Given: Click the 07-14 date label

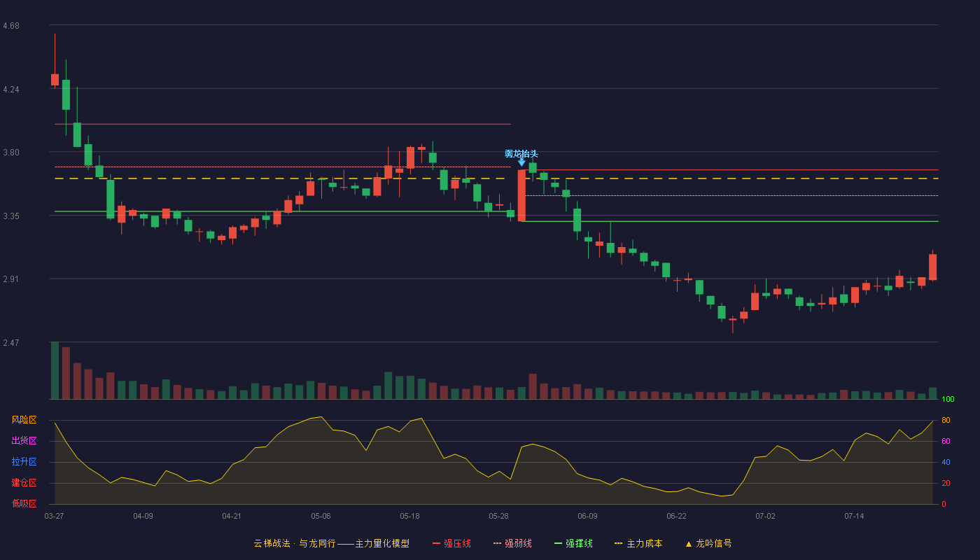Looking at the screenshot, I should click(x=854, y=516).
